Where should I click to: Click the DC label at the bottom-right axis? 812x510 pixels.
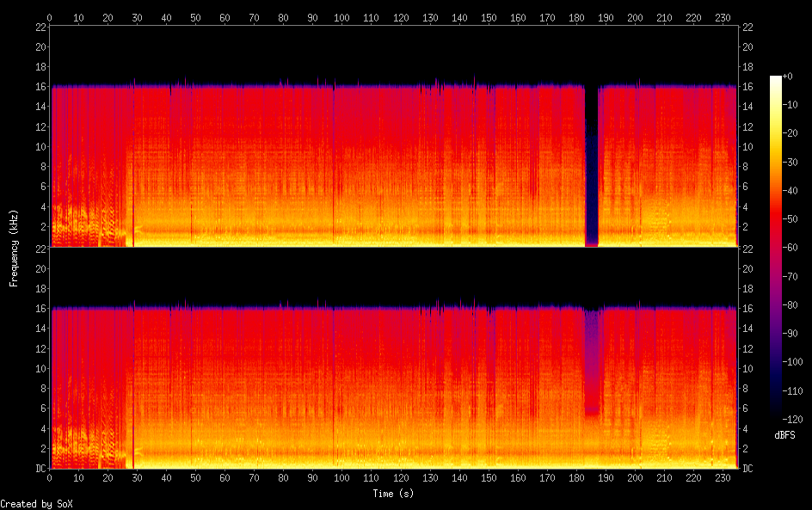point(747,469)
